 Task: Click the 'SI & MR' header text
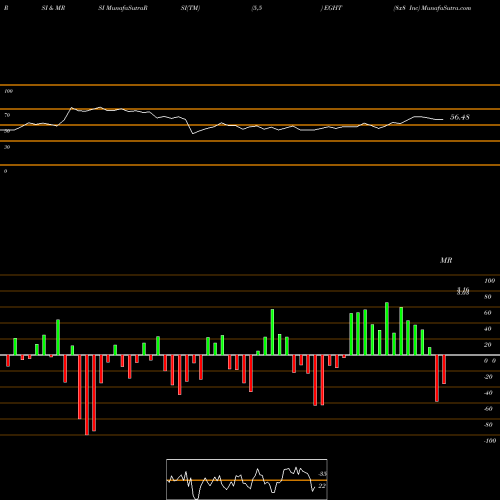[x=53, y=8]
